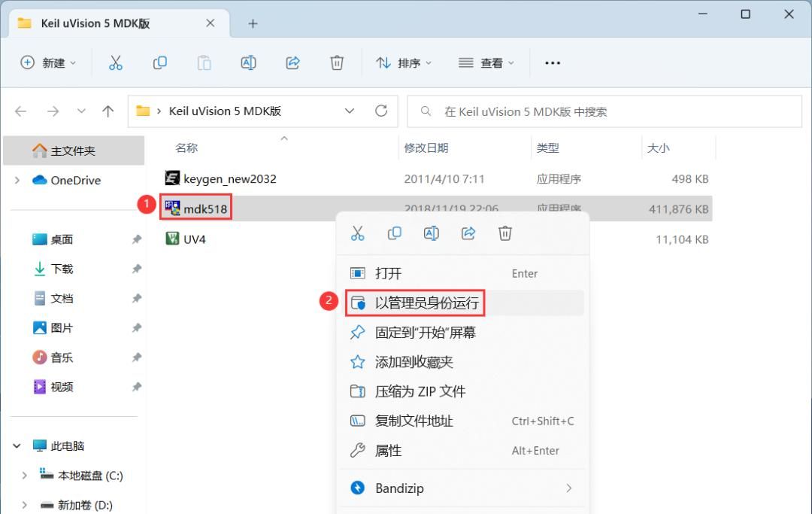Click the delete icon in the context menu

505,233
